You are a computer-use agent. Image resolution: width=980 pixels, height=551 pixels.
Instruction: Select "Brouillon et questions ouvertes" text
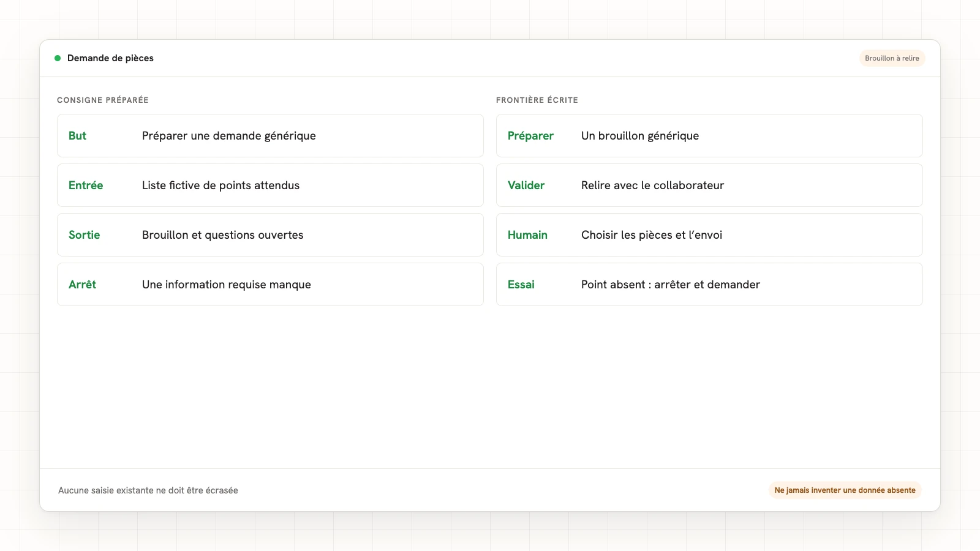point(223,235)
